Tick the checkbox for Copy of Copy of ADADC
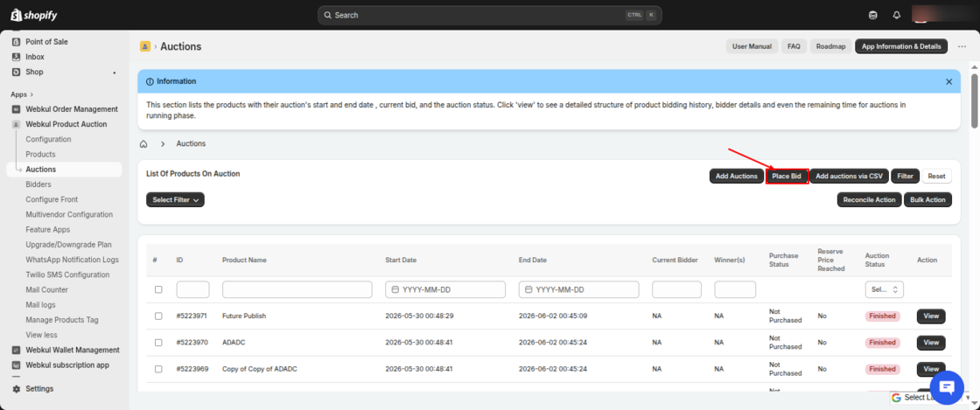Screen dimensions: 980x410 158,370
